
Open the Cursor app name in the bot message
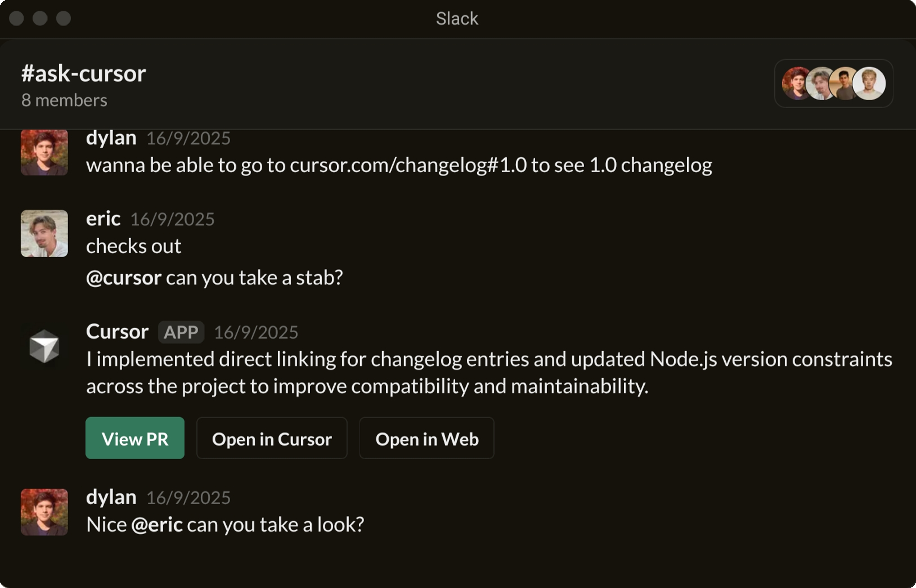117,331
